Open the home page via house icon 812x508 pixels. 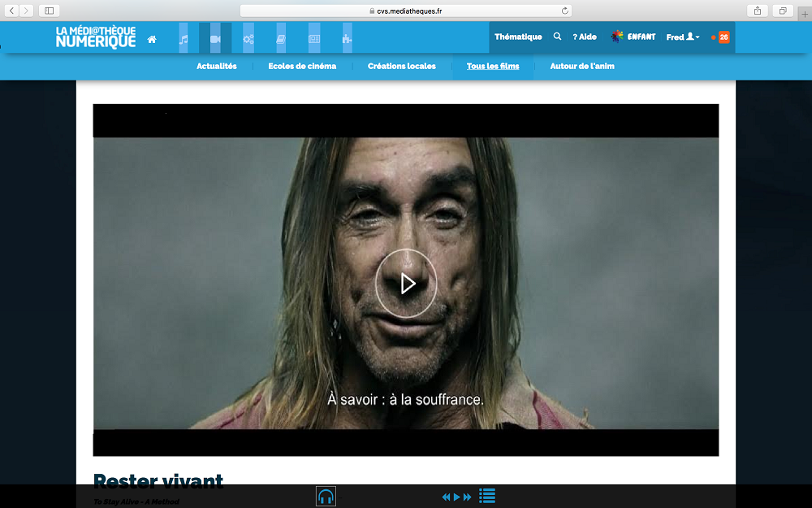pos(152,39)
